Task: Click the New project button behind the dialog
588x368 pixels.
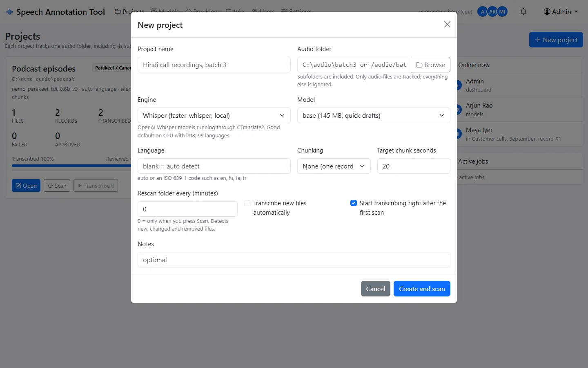Action: (x=556, y=40)
